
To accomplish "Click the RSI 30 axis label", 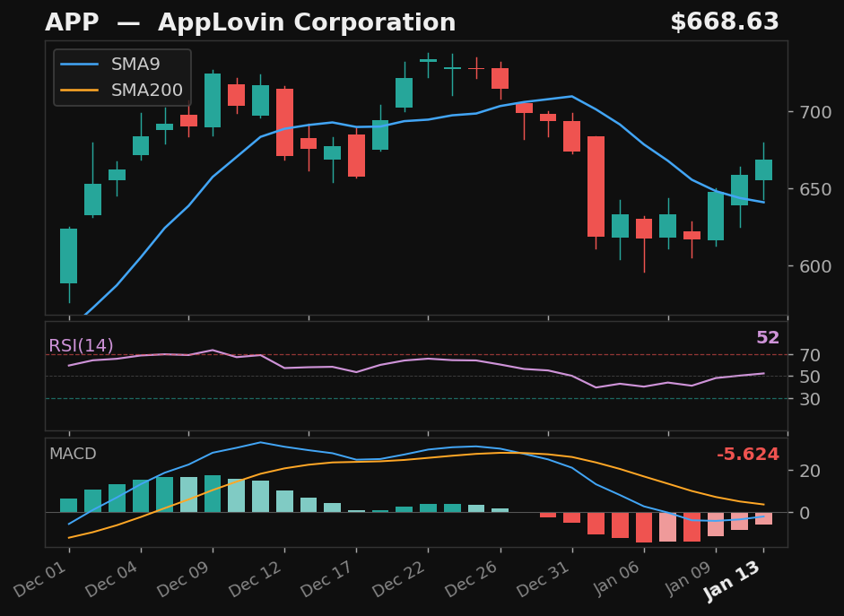I will [810, 399].
